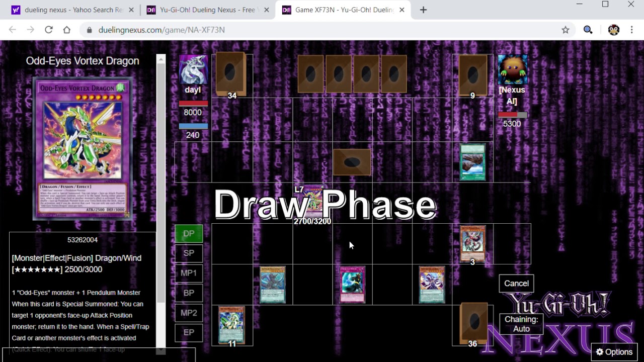Click the opponent's third face-down hand card
The height and width of the screenshot is (362, 644).
click(366, 74)
